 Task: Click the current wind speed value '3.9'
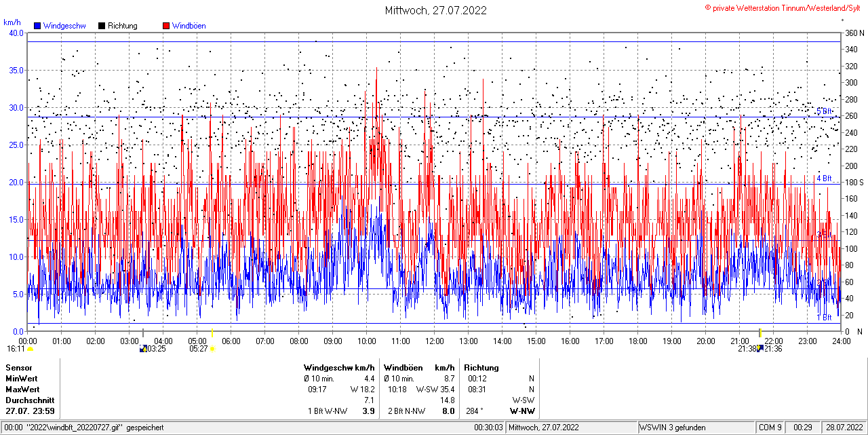(369, 411)
